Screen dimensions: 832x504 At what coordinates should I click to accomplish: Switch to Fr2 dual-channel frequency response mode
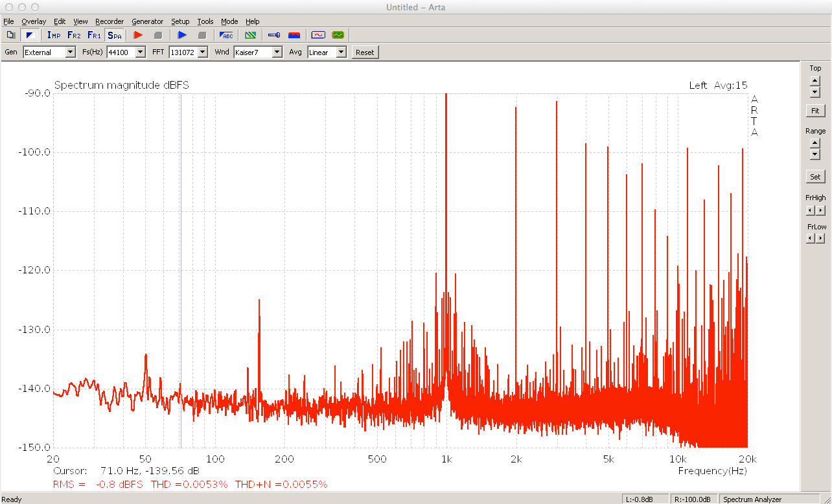tap(74, 35)
